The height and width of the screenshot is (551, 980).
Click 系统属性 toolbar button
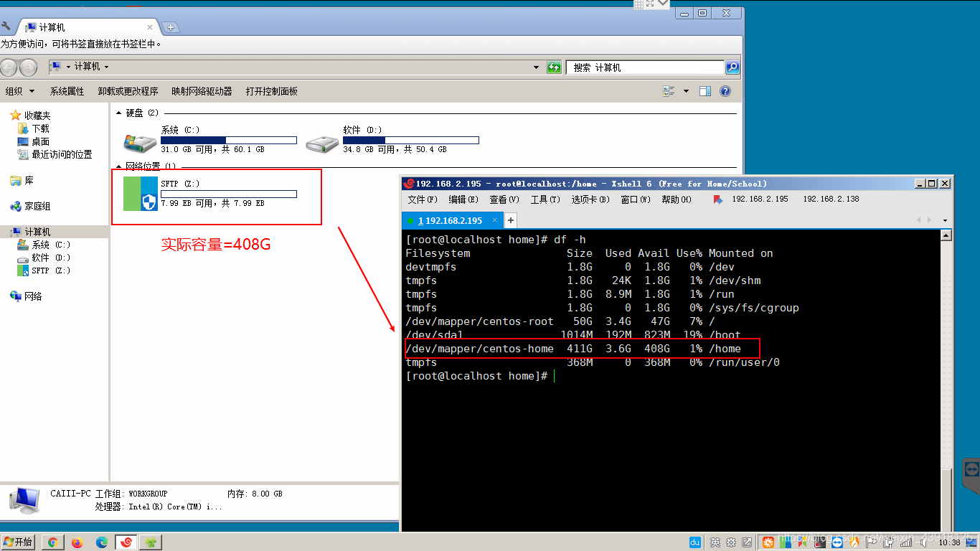pos(67,91)
